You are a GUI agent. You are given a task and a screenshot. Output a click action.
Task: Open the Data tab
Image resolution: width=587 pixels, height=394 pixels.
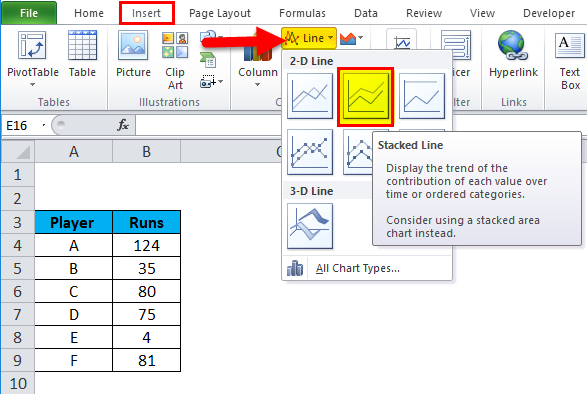[x=366, y=13]
